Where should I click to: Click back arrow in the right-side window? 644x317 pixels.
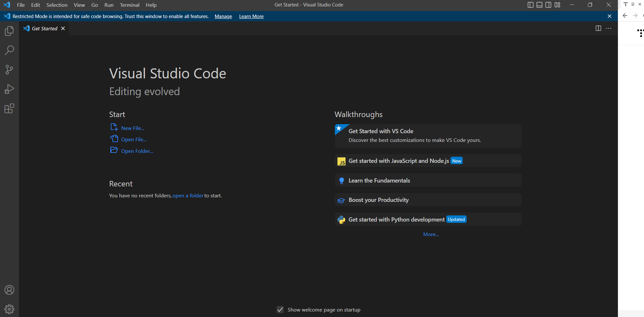(x=625, y=15)
